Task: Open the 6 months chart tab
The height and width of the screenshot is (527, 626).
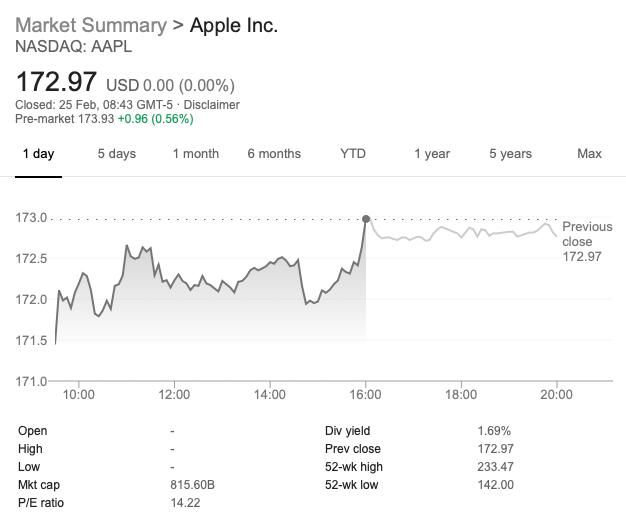Action: (x=274, y=154)
